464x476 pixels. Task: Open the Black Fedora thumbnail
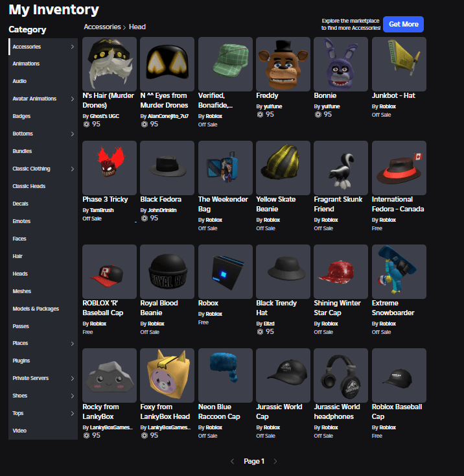tap(167, 168)
